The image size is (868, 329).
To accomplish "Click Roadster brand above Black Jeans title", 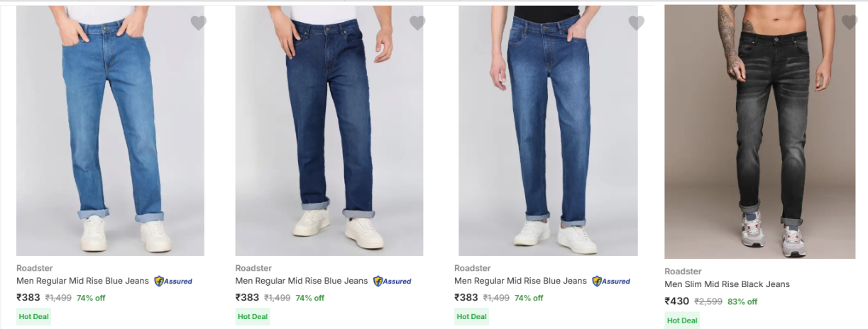I will click(x=683, y=272).
